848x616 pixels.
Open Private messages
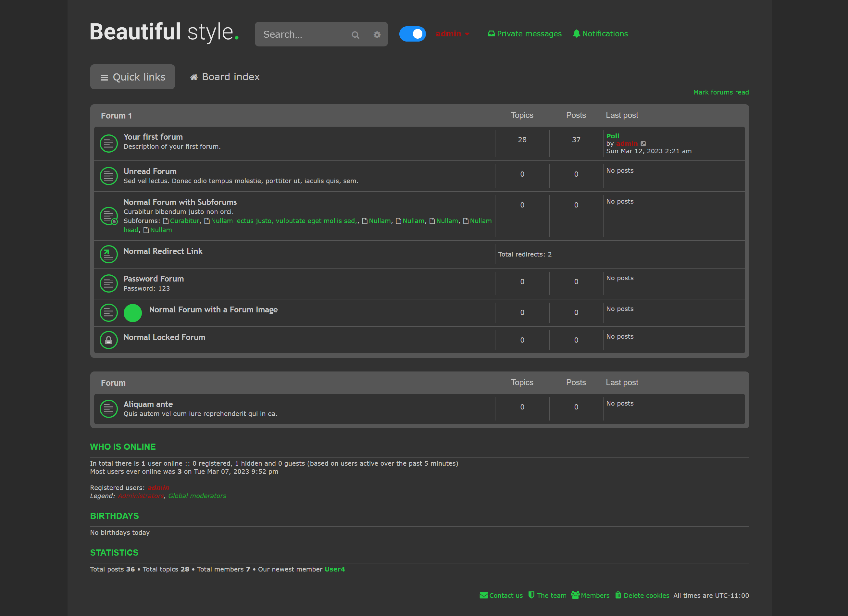coord(525,34)
